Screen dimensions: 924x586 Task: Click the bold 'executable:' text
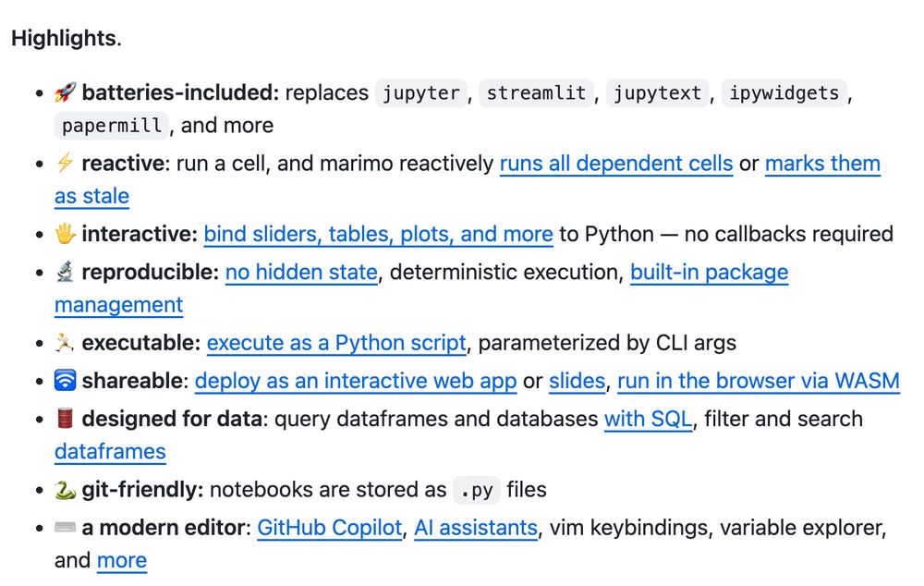coord(141,343)
